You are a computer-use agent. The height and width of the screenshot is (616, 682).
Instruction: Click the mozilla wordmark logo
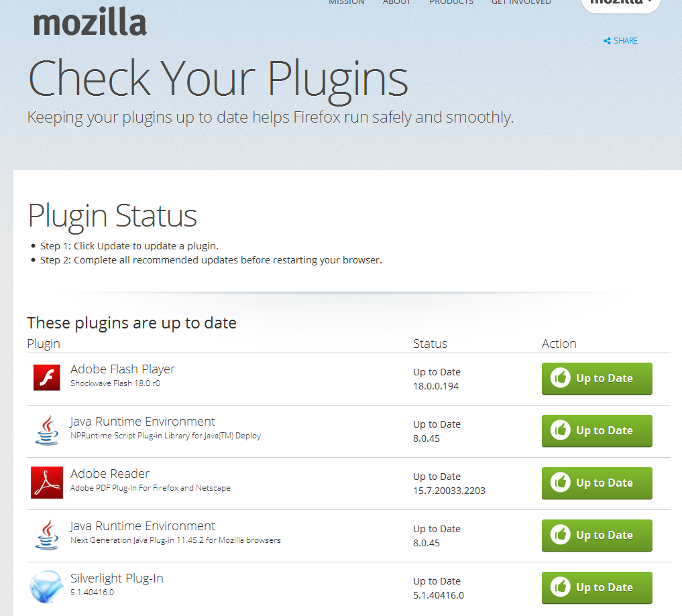90,23
